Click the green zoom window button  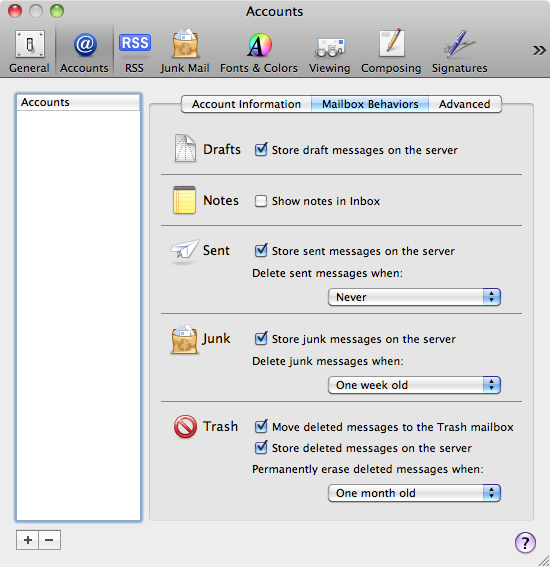(x=57, y=11)
